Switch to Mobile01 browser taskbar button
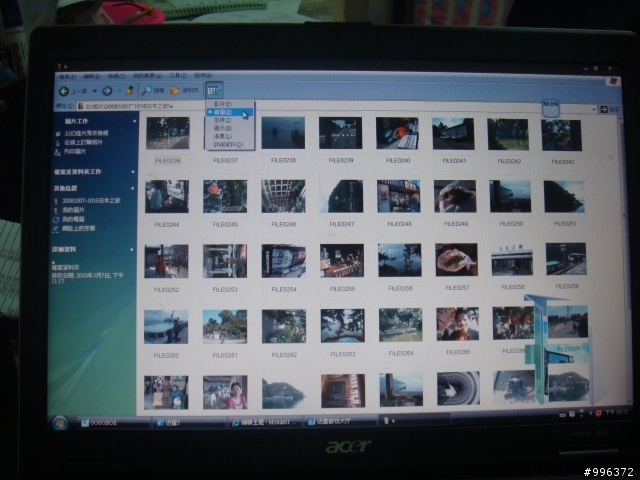This screenshot has width=640, height=480. tap(265, 422)
